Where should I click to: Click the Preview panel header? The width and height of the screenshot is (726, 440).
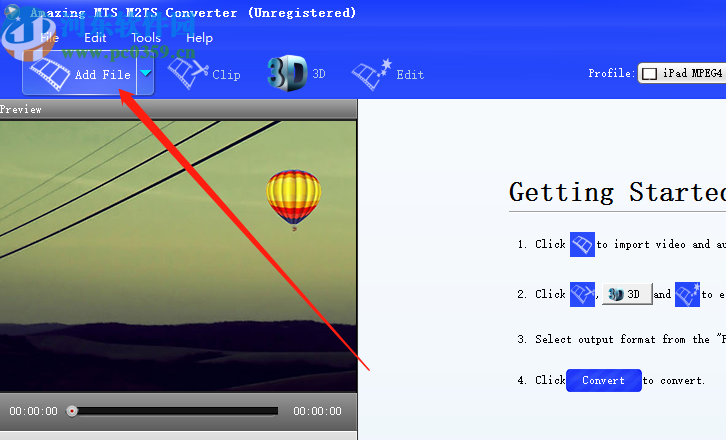(178, 109)
